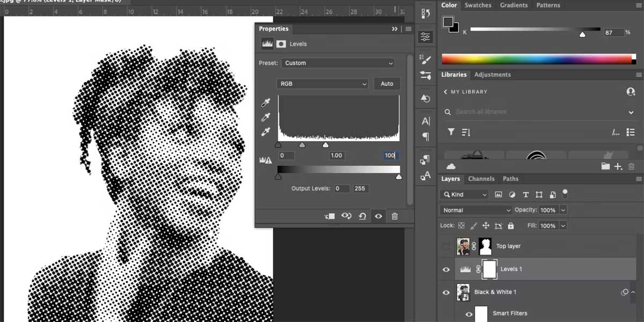
Task: Select the black point eyedropper
Action: [x=265, y=103]
